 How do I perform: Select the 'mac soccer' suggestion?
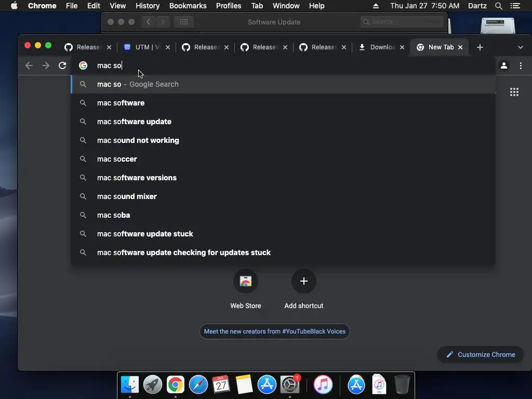283,159
